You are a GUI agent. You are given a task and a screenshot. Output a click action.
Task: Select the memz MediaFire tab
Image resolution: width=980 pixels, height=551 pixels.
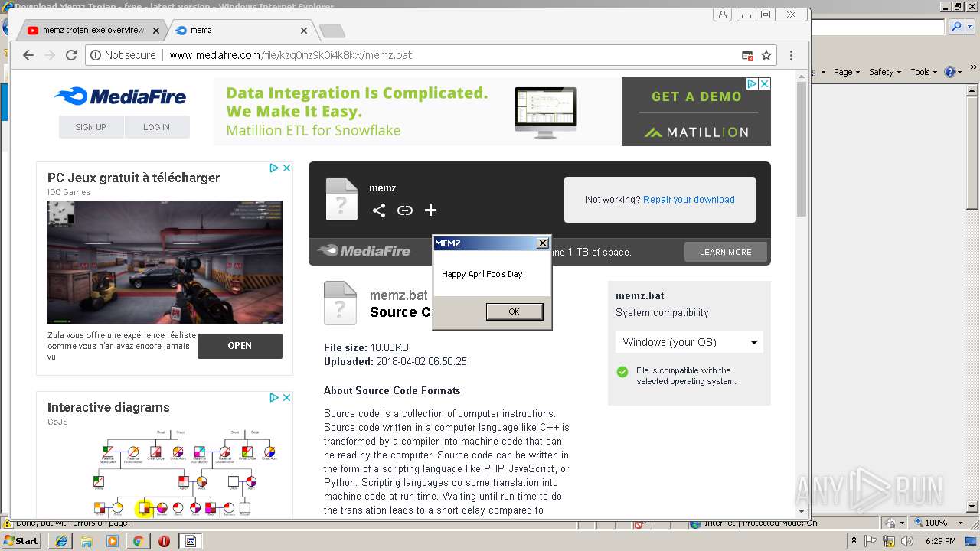click(x=237, y=31)
